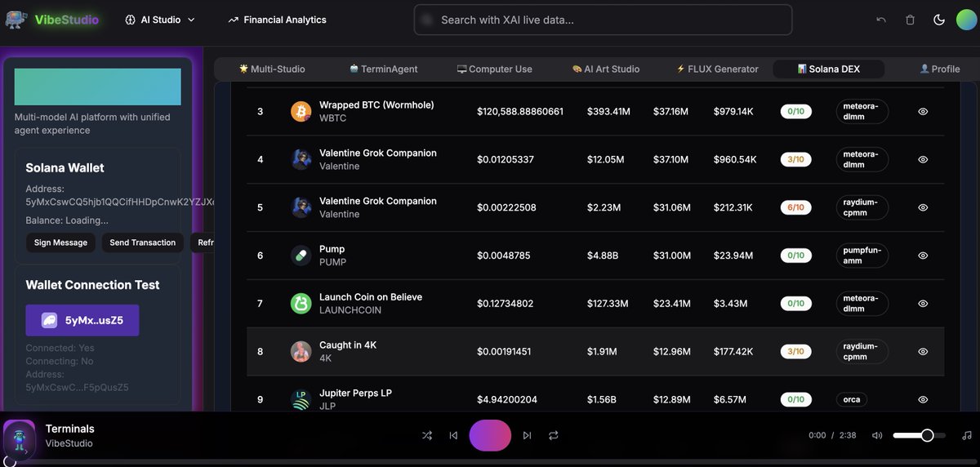Click the 6/10 score badge
Screen dimensions: 980x467
point(795,207)
